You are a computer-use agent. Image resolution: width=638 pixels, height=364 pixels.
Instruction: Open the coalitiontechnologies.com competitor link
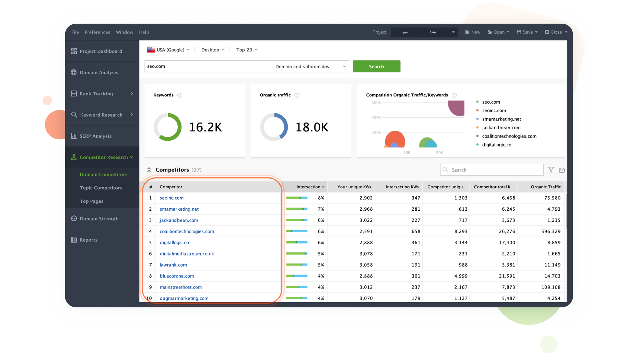coord(187,231)
